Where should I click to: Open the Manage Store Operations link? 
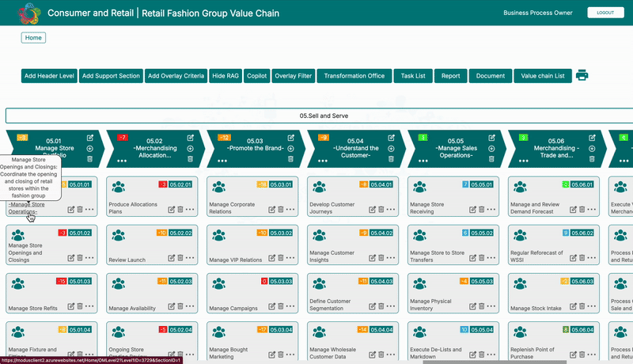[26, 208]
